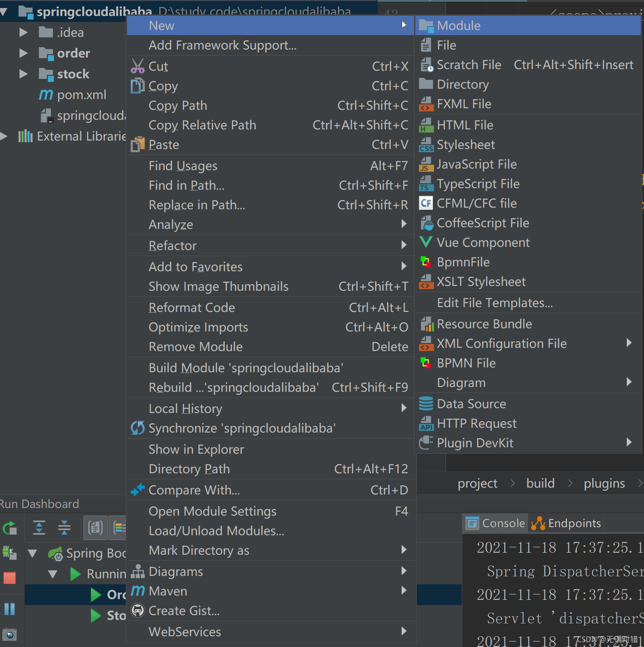Image resolution: width=644 pixels, height=647 pixels.
Task: Expand the stock module folder
Action: 24,74
